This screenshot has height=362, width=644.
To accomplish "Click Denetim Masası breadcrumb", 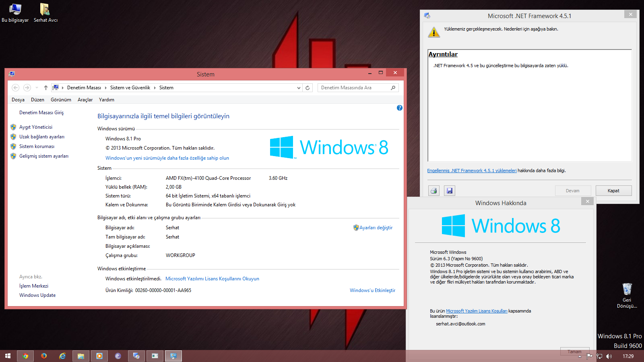I will [x=84, y=88].
